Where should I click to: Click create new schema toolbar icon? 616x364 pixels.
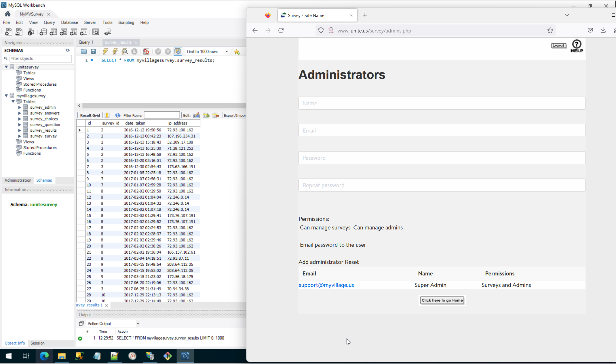(x=43, y=32)
